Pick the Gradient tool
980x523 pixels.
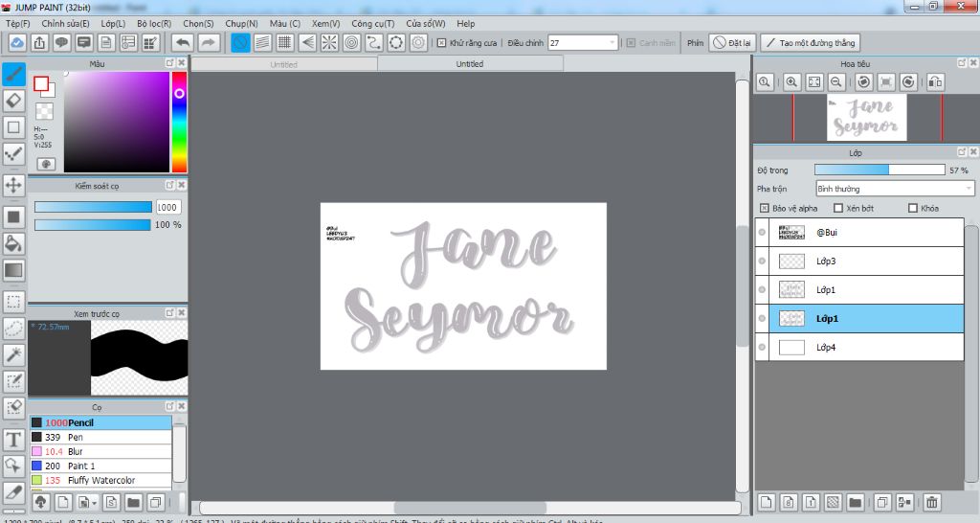[13, 270]
